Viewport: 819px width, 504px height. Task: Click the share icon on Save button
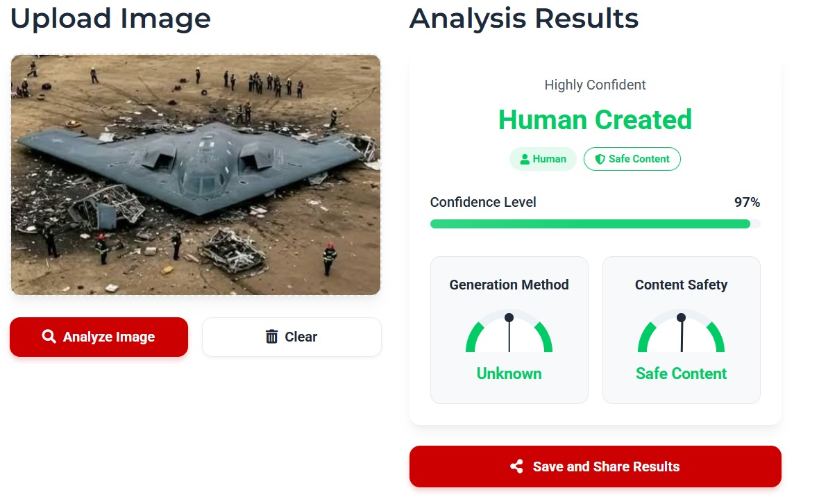[516, 467]
